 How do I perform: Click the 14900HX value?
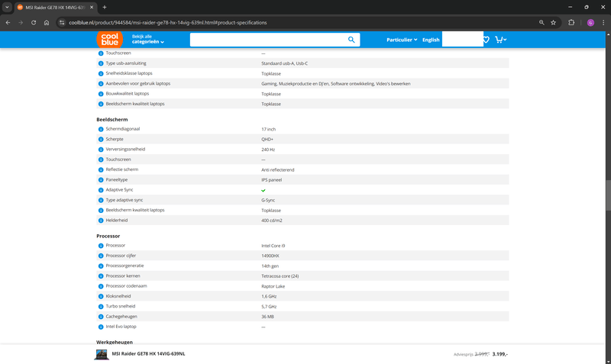(270, 256)
